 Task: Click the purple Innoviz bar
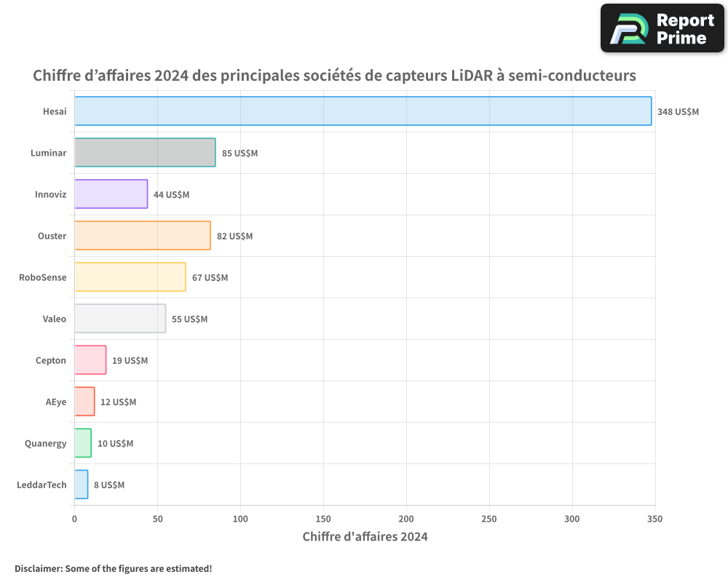pos(111,194)
